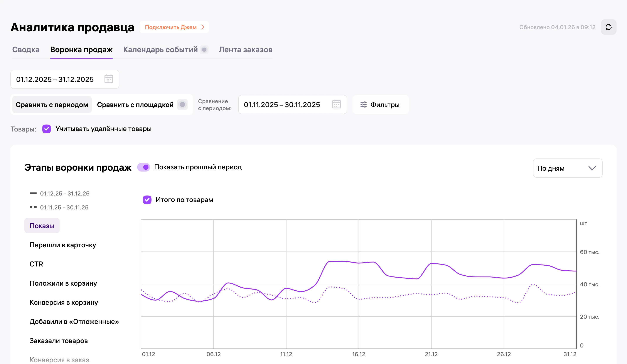The width and height of the screenshot is (627, 364).
Task: Click the 60 тыс. y-axis label
Action: tap(590, 252)
